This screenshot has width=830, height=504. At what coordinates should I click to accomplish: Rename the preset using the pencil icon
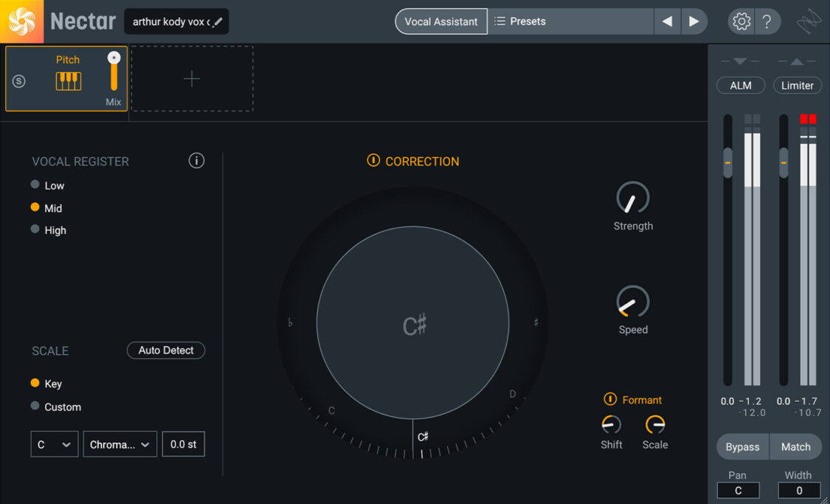(216, 21)
